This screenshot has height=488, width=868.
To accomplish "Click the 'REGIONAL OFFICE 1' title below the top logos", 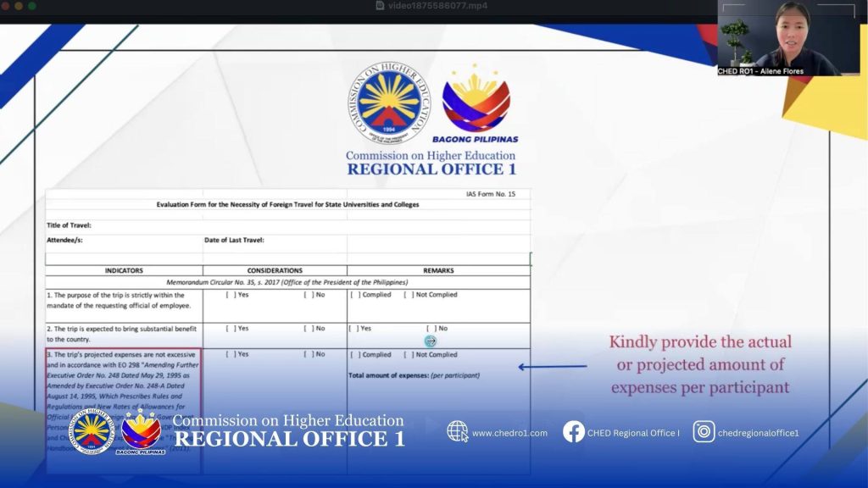I will (431, 169).
